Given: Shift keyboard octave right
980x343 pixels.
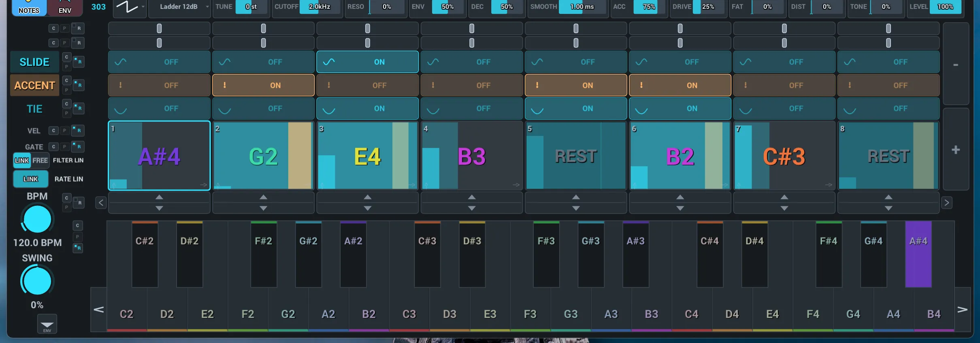Looking at the screenshot, I should pyautogui.click(x=963, y=310).
